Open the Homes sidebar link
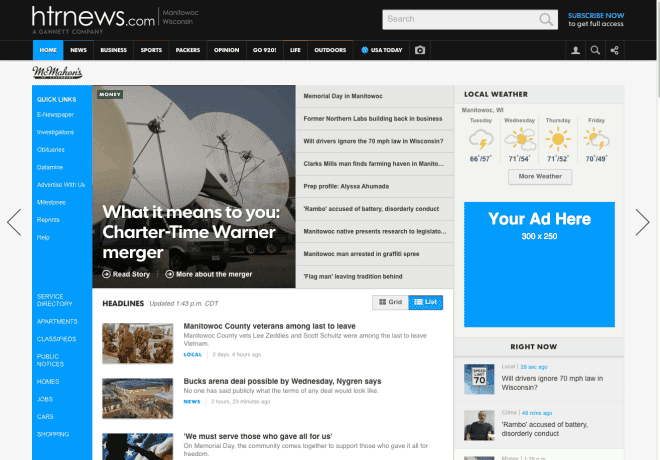660x460 pixels. (48, 382)
